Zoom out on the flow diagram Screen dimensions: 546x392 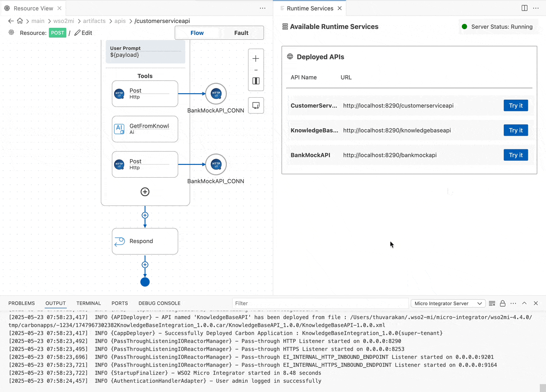point(256,70)
